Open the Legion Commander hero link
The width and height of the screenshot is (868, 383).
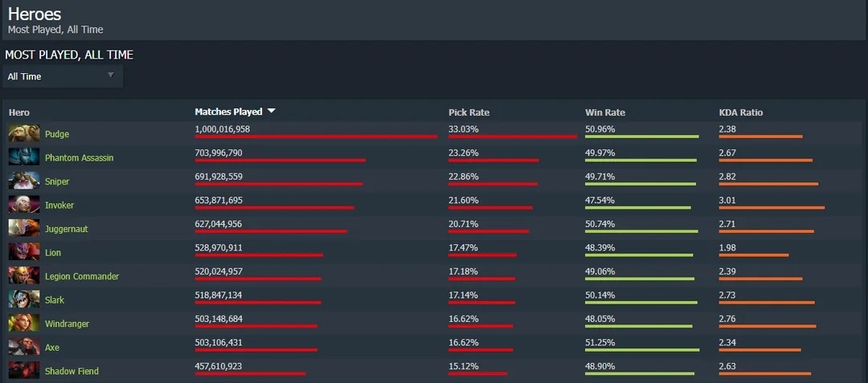[x=82, y=276]
